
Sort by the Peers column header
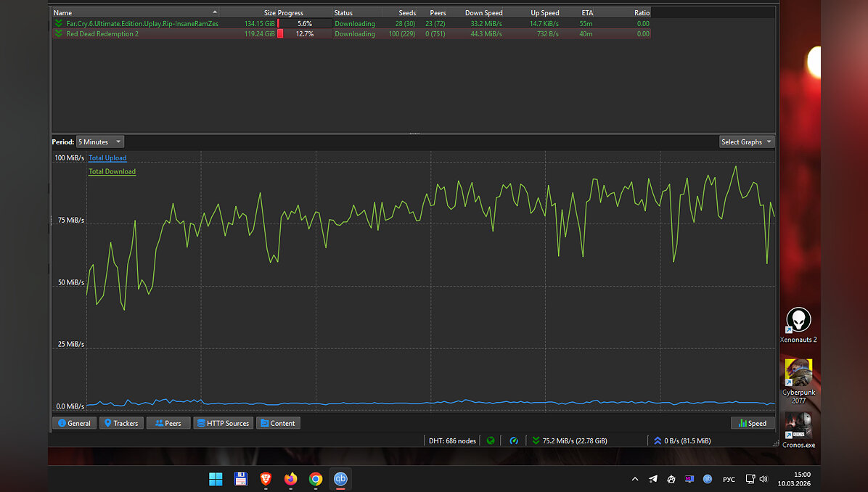click(x=433, y=13)
